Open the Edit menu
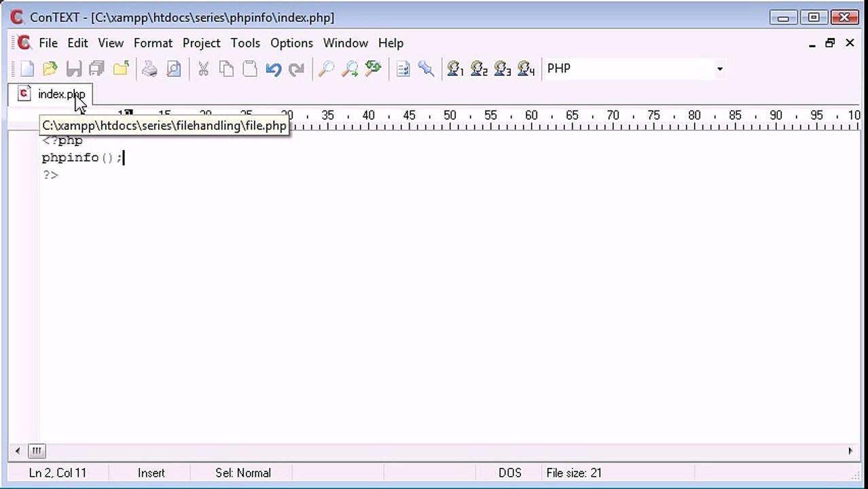This screenshot has height=489, width=868. pos(77,43)
